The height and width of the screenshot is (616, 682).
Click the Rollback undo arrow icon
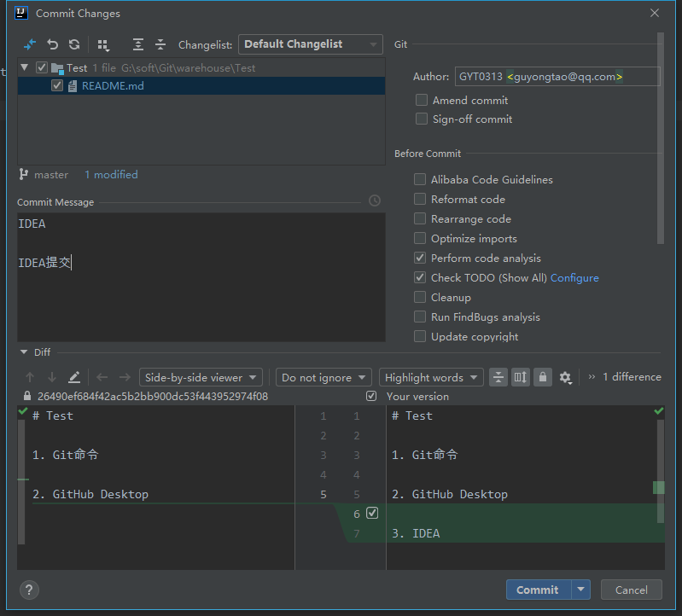tap(52, 44)
